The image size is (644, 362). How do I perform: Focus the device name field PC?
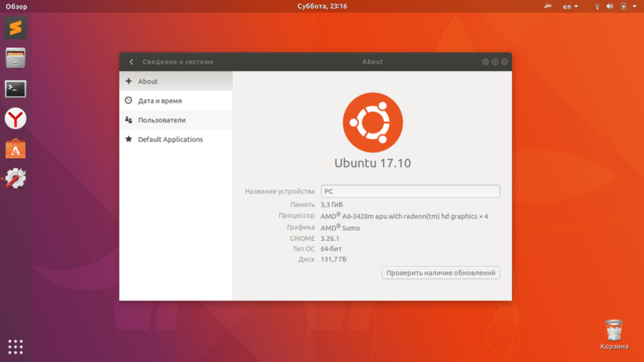click(410, 191)
